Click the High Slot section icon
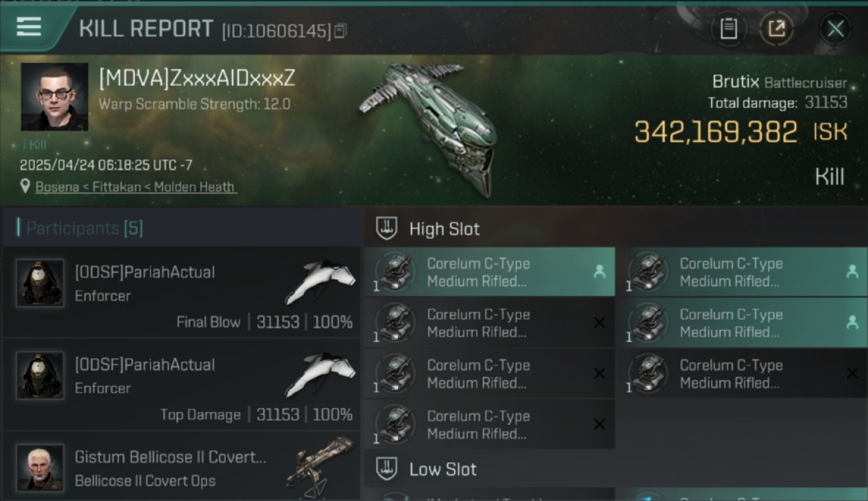Viewport: 868px width, 501px height. point(387,228)
